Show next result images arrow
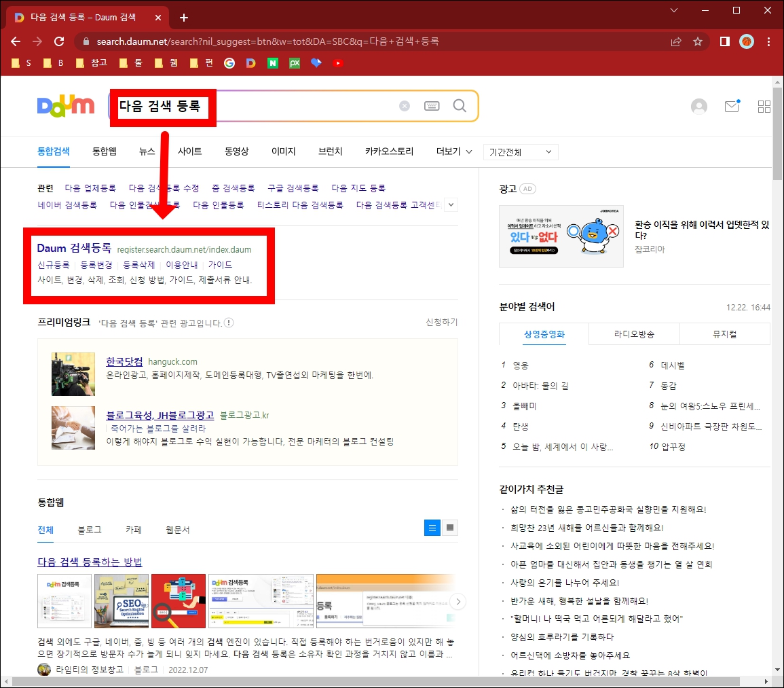The width and height of the screenshot is (784, 688). coord(458,602)
